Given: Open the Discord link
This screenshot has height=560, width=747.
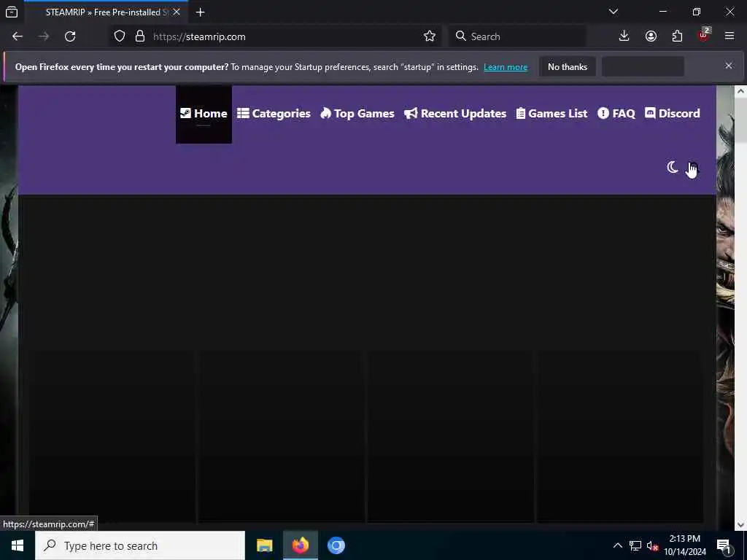Looking at the screenshot, I should tap(672, 114).
